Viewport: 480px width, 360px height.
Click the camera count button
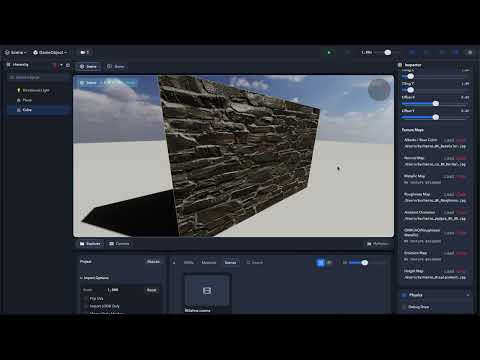[85, 52]
